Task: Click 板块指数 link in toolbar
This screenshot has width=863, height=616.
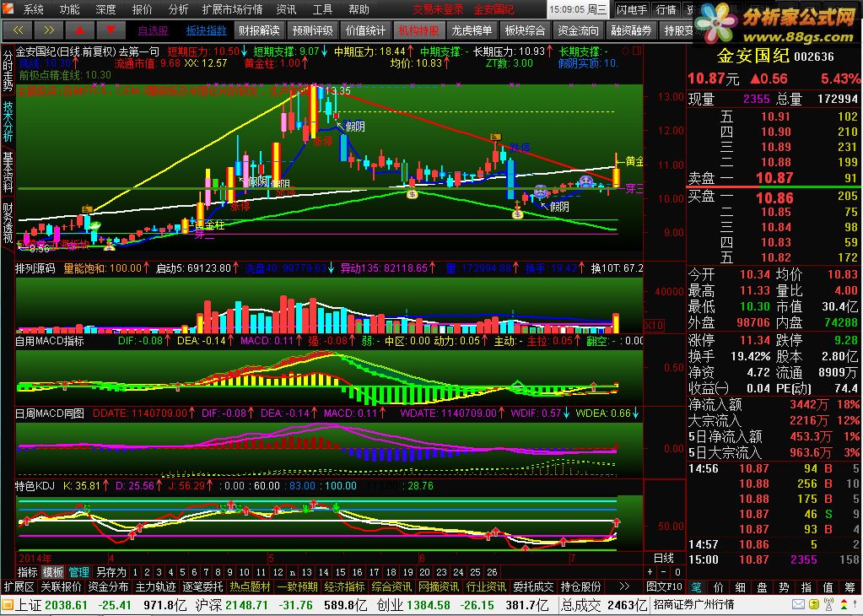Action: click(x=207, y=31)
